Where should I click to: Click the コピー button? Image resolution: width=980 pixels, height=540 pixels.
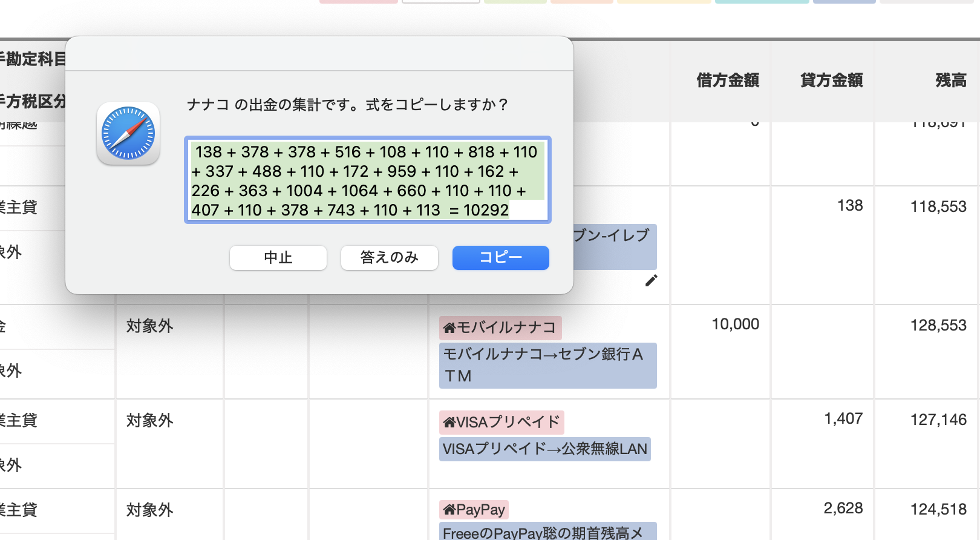pos(500,258)
